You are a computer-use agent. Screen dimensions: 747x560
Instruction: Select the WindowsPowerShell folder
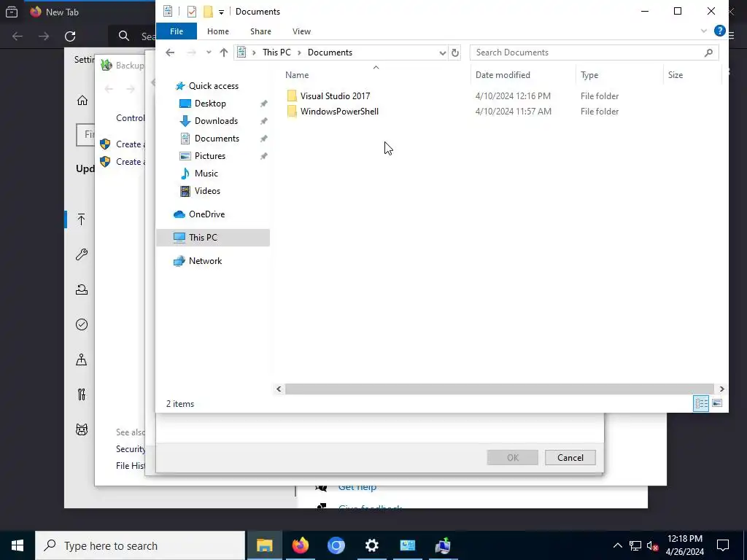[x=339, y=112]
